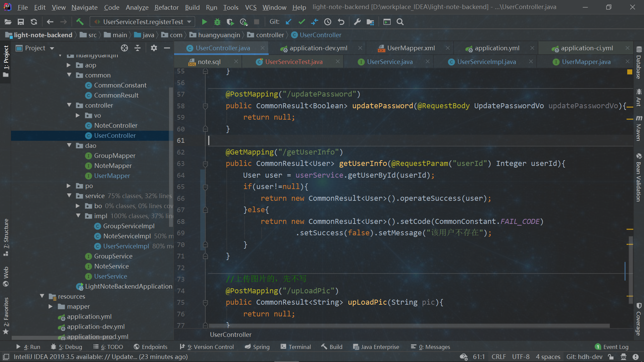Expand the aop folder

tap(69, 65)
